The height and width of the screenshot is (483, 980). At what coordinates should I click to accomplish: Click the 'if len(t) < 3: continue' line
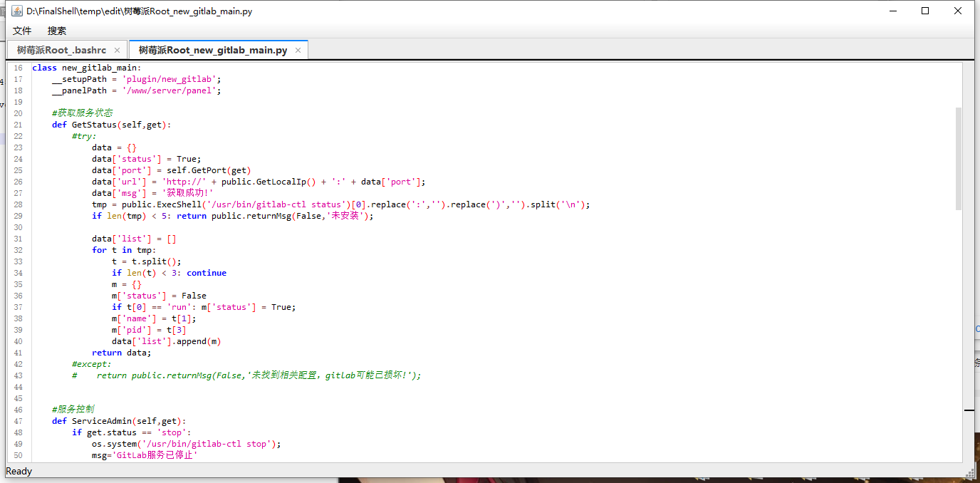169,273
